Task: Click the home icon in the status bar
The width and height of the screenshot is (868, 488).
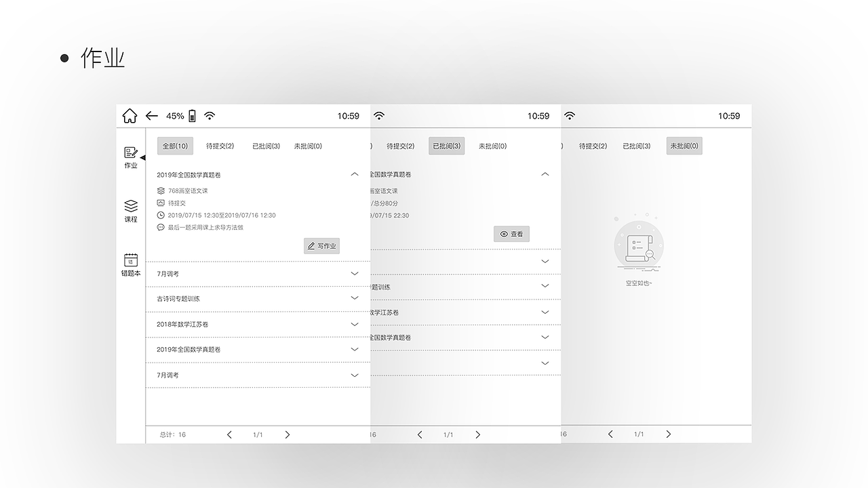Action: pyautogui.click(x=129, y=115)
